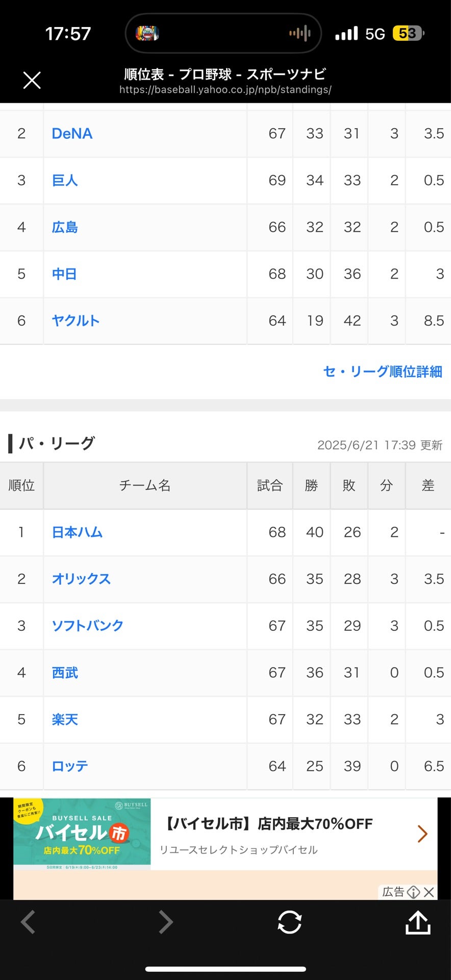Viewport: 451px width, 980px height.
Task: Tap the browser back arrow icon
Action: click(28, 922)
